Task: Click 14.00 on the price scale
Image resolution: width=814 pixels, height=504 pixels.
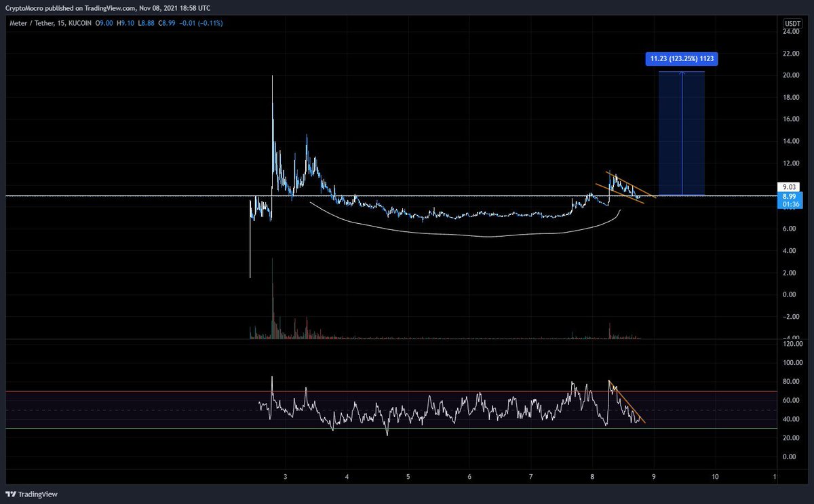Action: point(790,141)
